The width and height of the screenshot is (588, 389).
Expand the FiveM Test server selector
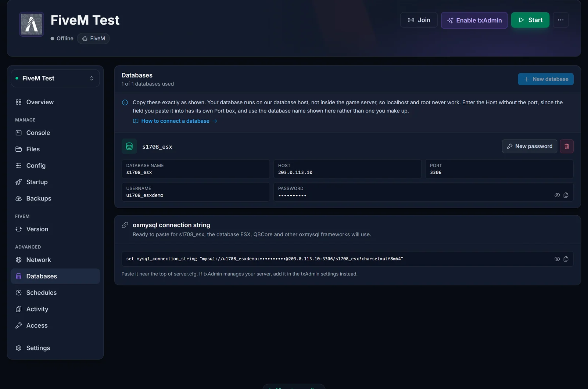click(x=55, y=78)
